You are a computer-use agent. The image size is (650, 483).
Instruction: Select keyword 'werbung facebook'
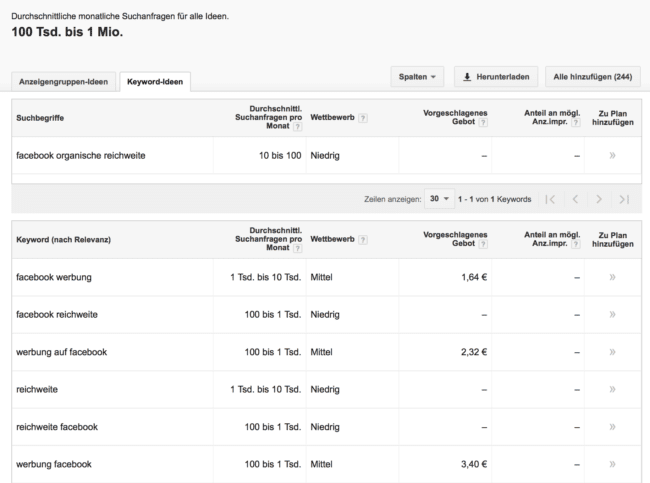point(54,464)
